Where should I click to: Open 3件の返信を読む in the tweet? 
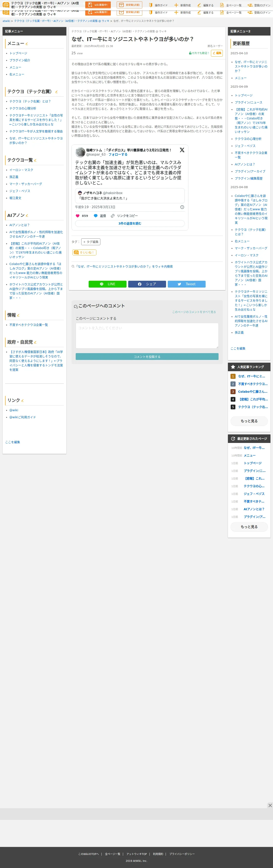(x=130, y=223)
